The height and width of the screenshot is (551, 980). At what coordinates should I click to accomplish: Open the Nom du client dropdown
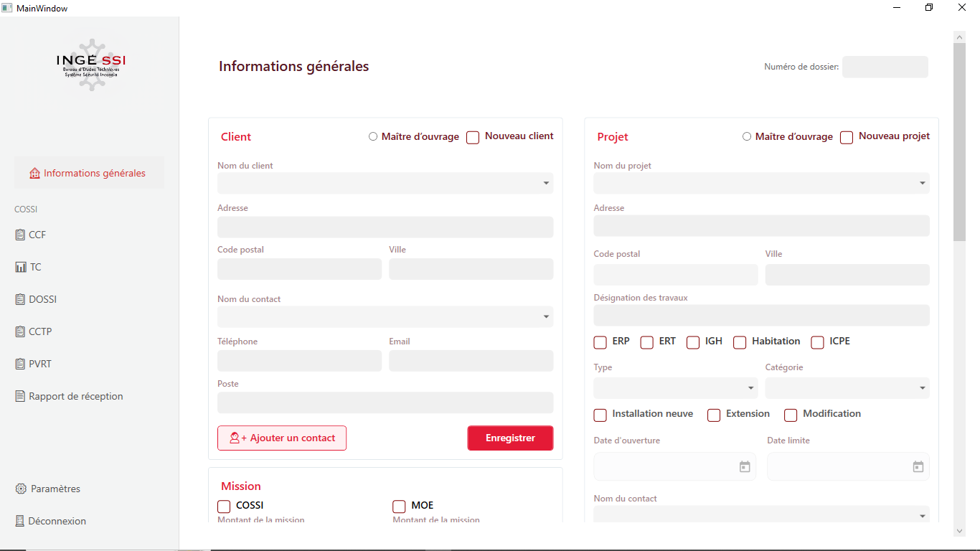pyautogui.click(x=385, y=183)
